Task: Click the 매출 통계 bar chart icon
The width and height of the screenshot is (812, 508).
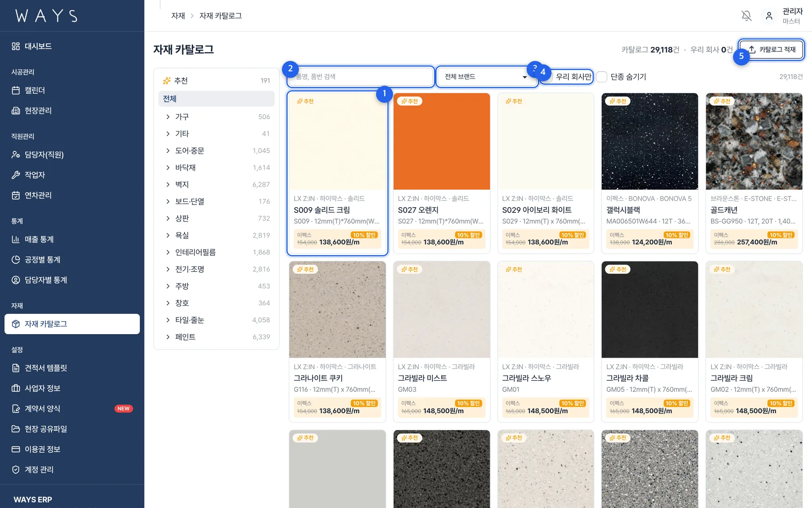Action: pos(16,239)
